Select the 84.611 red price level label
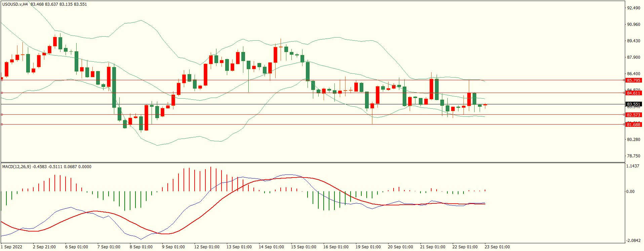 click(634, 93)
